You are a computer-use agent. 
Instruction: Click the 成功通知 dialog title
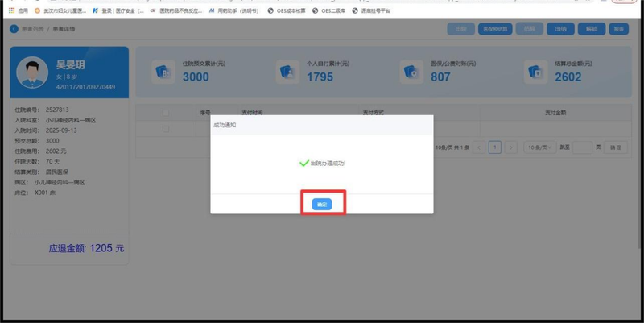225,125
